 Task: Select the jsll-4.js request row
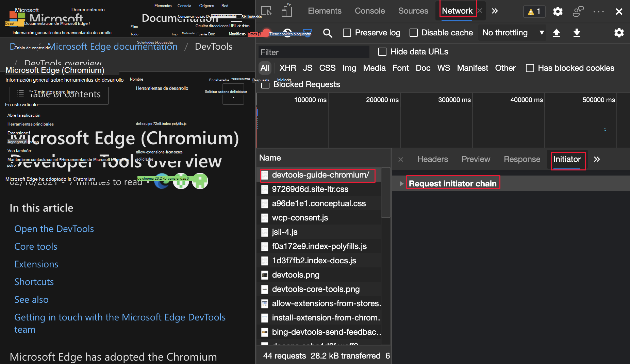click(x=319, y=232)
